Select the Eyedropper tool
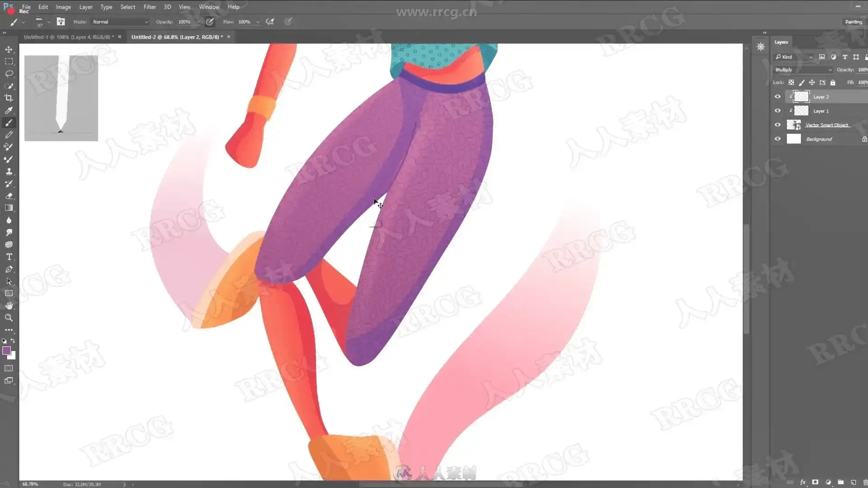This screenshot has width=868, height=488. (x=9, y=110)
